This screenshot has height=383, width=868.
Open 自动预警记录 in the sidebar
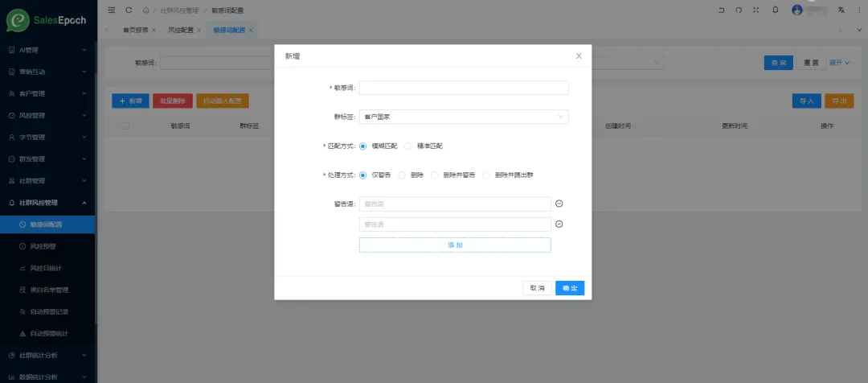(47, 311)
